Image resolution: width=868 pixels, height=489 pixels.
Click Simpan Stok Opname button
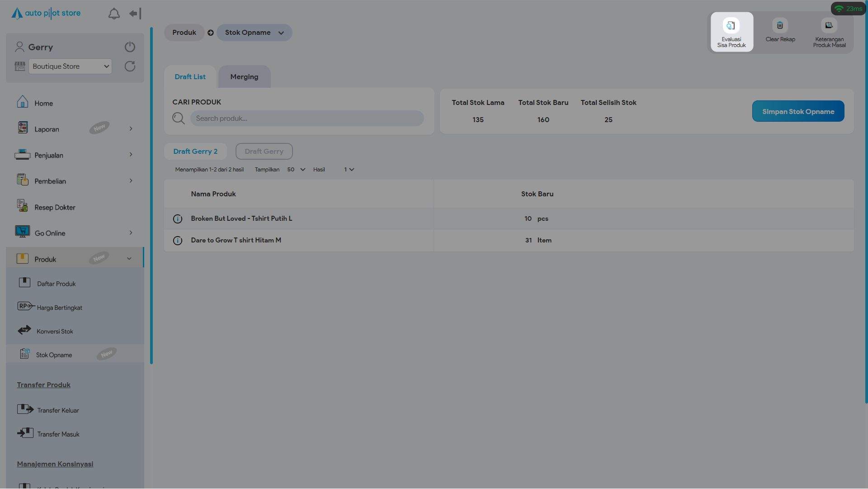click(x=798, y=111)
